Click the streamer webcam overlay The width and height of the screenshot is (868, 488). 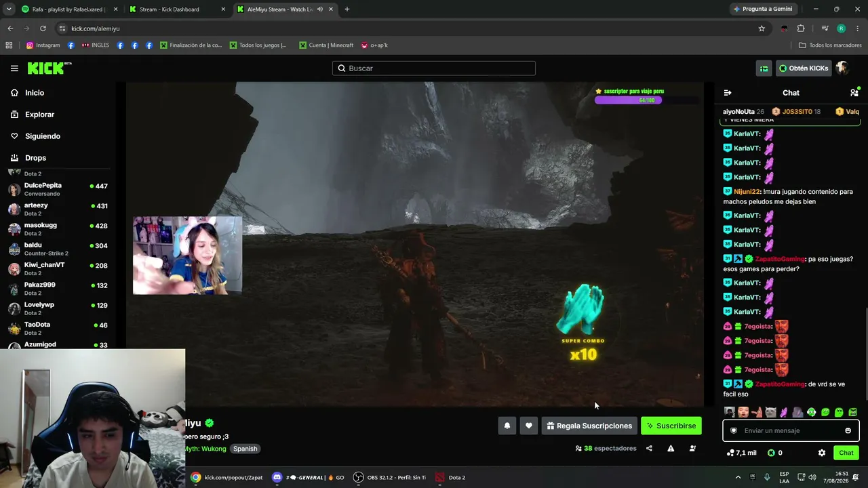click(187, 256)
